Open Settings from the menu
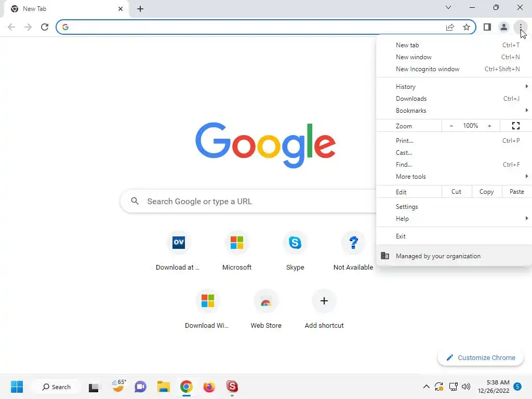Screen dimensions: 532x399 454,207
